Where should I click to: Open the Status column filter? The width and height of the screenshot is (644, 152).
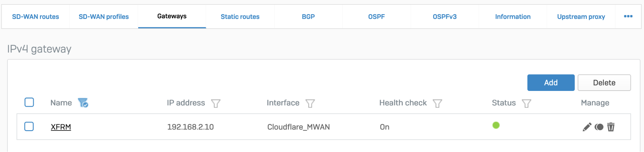coord(526,103)
